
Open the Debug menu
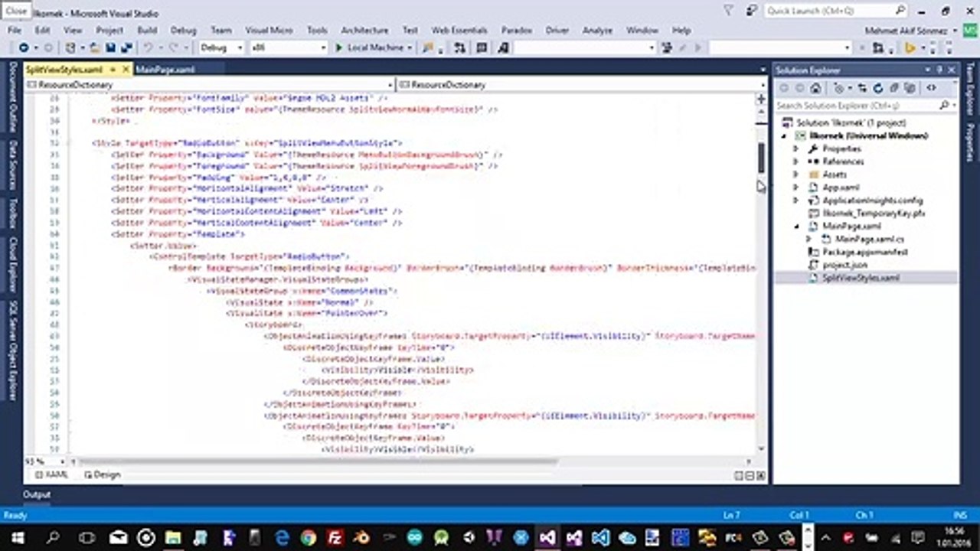(x=184, y=31)
